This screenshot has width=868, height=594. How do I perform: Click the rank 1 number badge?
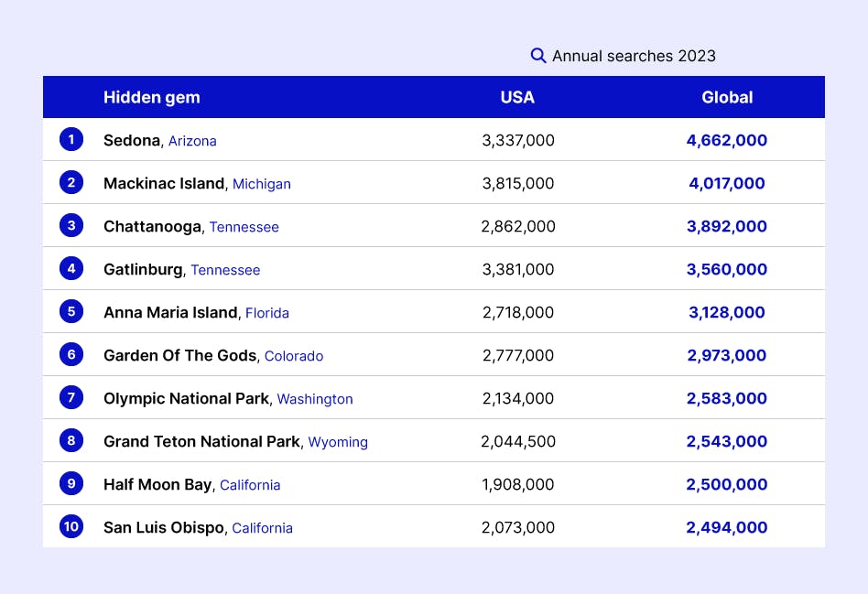click(x=71, y=140)
